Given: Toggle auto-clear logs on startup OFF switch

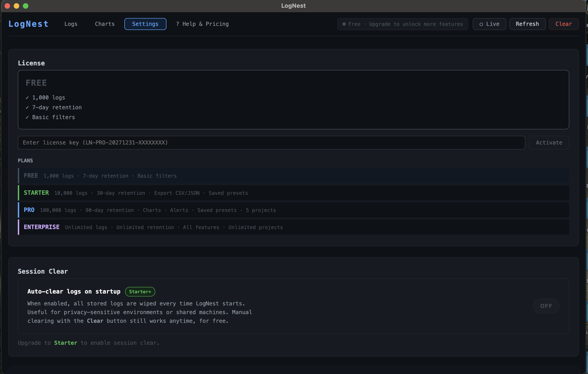Looking at the screenshot, I should [x=546, y=306].
